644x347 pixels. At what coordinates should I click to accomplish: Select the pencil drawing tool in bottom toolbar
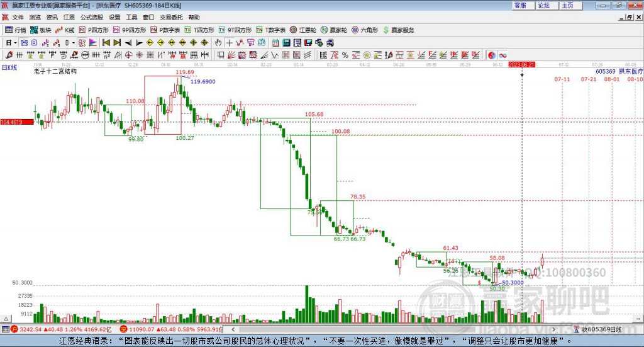(9, 55)
